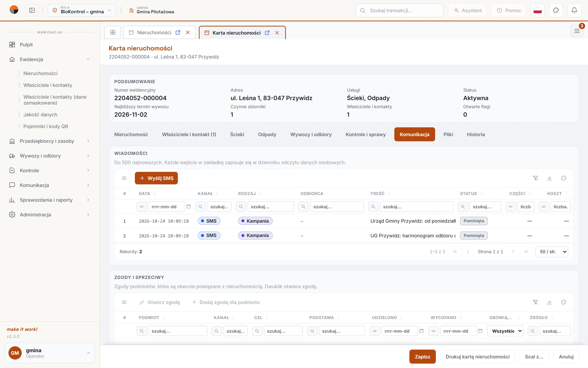
Task: Open the tab grid overview icon
Action: tap(113, 32)
